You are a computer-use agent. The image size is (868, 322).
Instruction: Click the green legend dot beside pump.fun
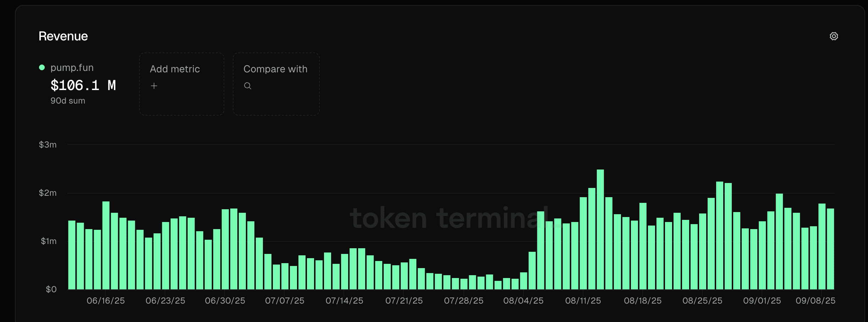point(42,67)
